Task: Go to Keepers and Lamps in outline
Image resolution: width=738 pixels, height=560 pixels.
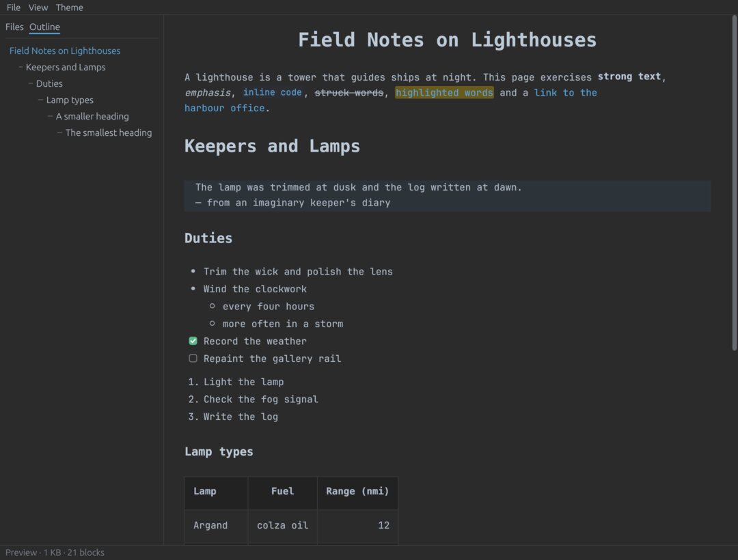Action: click(x=66, y=67)
